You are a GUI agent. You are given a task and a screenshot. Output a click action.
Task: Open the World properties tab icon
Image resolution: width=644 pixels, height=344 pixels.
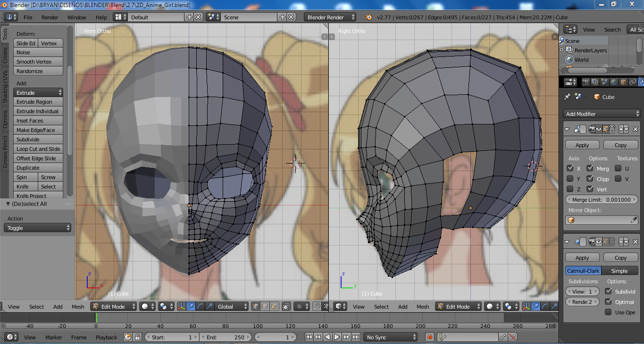pyautogui.click(x=614, y=82)
